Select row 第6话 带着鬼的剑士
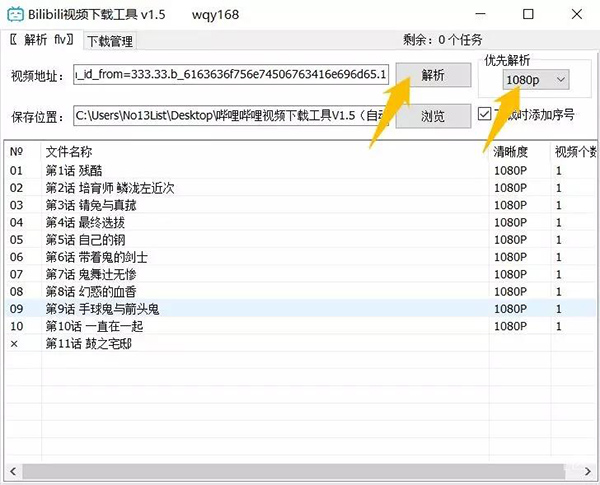Image resolution: width=600 pixels, height=485 pixels. (301, 257)
